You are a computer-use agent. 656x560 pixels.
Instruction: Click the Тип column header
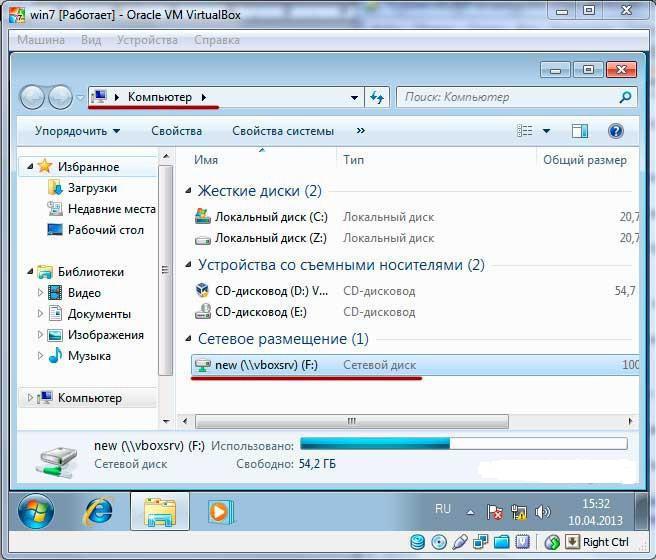354,160
